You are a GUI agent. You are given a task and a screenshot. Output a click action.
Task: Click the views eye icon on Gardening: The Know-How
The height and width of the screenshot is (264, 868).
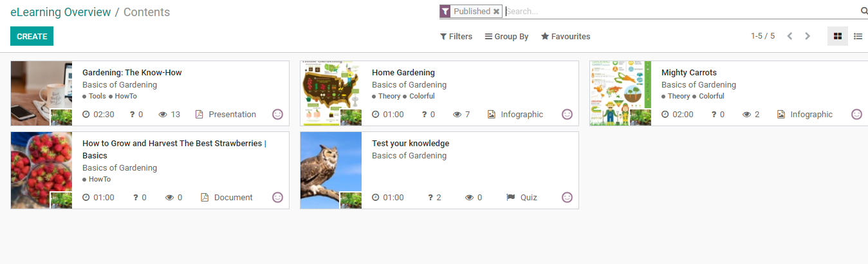pyautogui.click(x=163, y=115)
